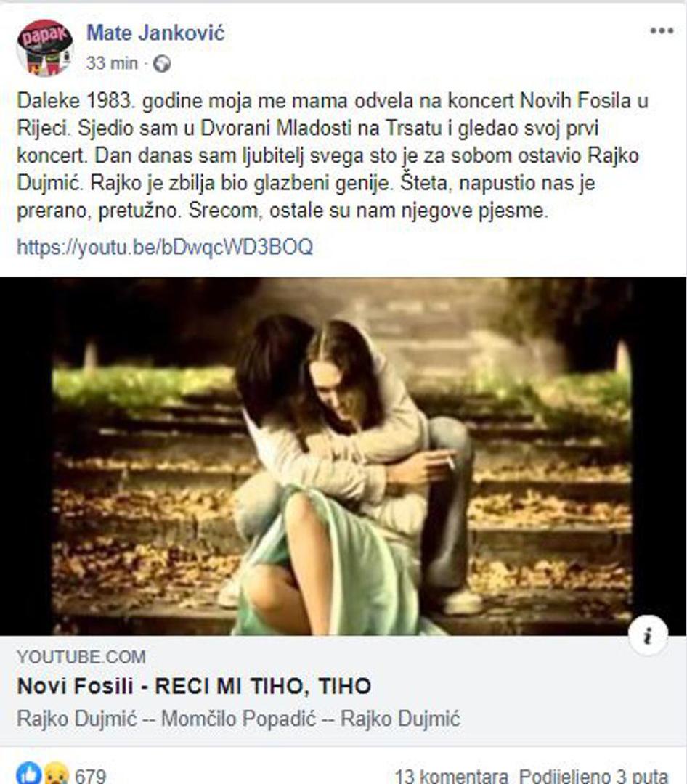Click the info icon on the link preview

[x=648, y=636]
